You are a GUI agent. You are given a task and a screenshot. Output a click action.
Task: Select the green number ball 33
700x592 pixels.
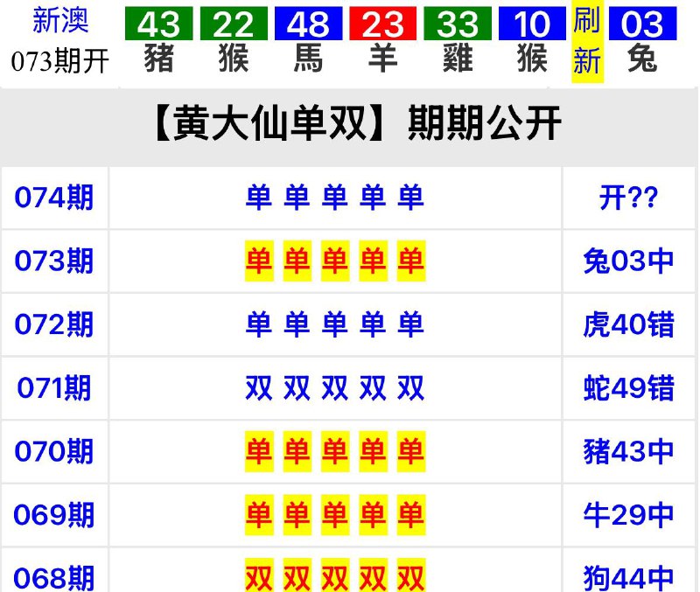pyautogui.click(x=458, y=24)
